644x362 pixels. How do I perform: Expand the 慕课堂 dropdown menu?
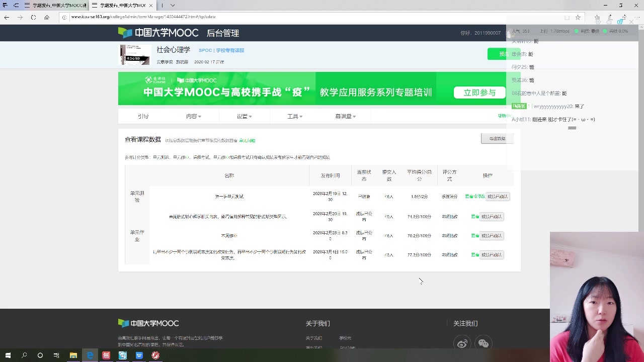pyautogui.click(x=346, y=116)
